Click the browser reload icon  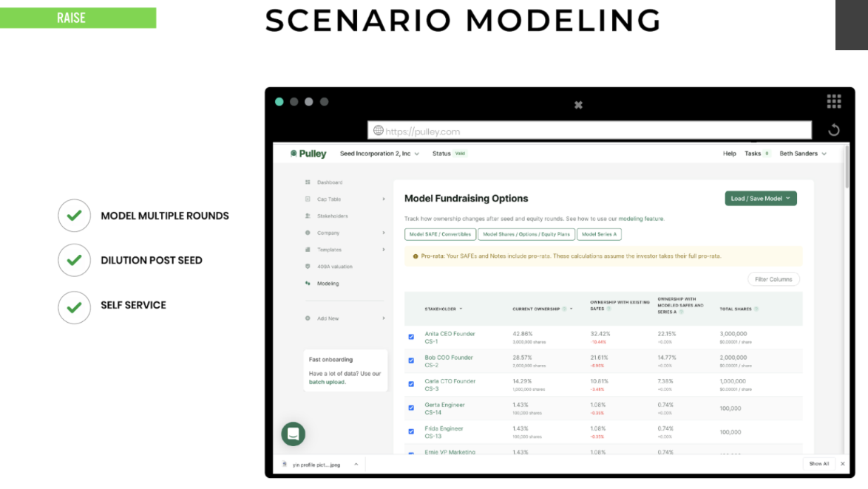point(833,130)
